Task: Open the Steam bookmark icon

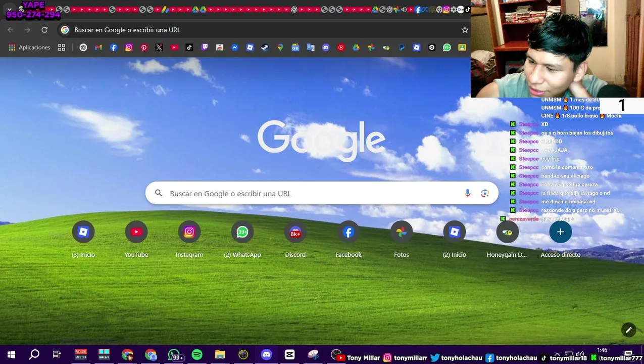Action: 265,48
